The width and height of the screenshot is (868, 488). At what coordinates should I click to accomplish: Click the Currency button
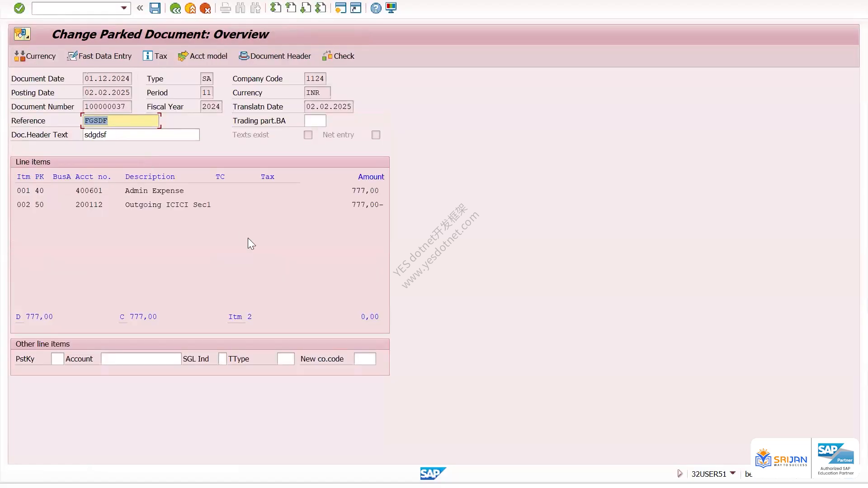click(x=35, y=56)
